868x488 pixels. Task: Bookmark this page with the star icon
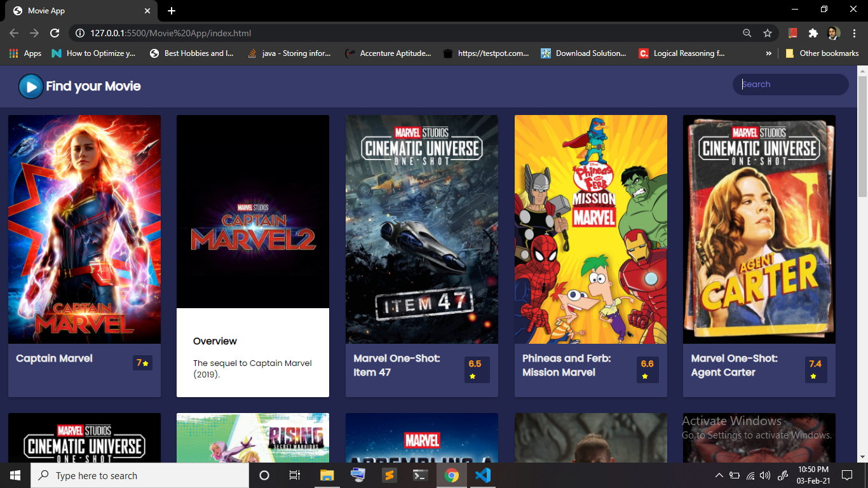click(768, 33)
